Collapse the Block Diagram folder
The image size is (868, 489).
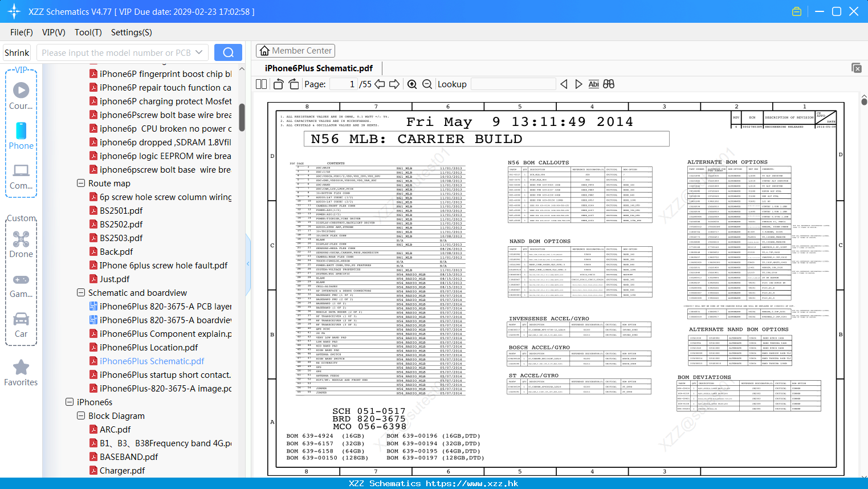[81, 415]
